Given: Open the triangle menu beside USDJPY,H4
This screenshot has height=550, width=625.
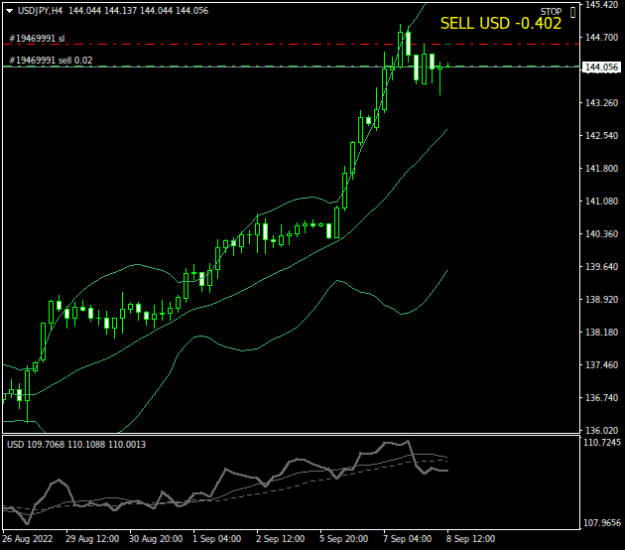Looking at the screenshot, I should pos(10,11).
